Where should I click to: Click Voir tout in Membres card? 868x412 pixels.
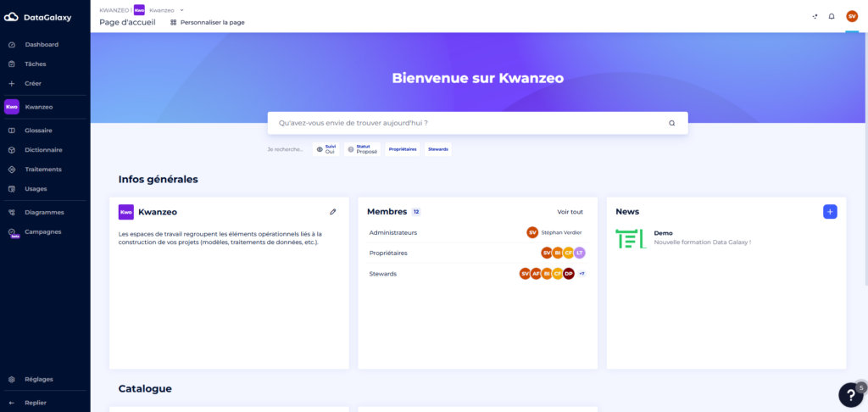tap(570, 212)
